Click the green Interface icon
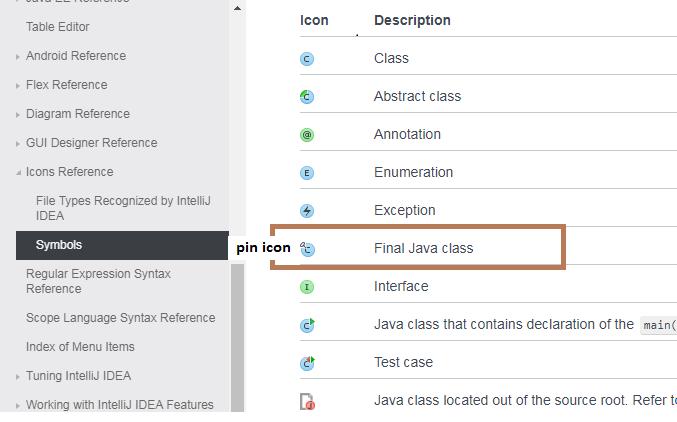This screenshot has width=677, height=422. tap(307, 287)
